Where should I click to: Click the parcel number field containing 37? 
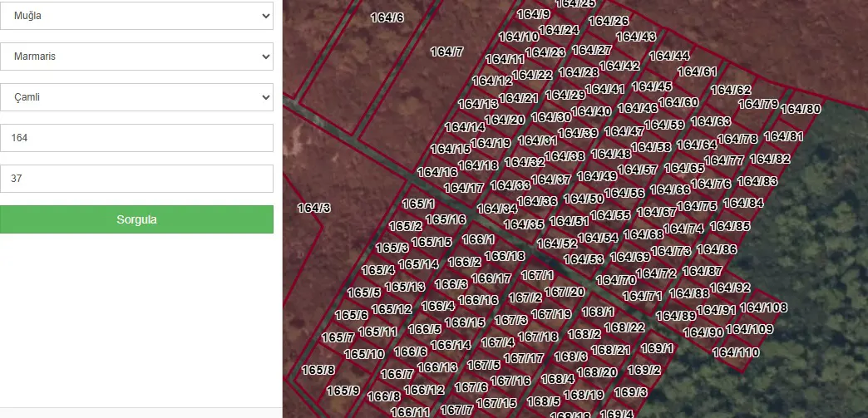pos(136,179)
